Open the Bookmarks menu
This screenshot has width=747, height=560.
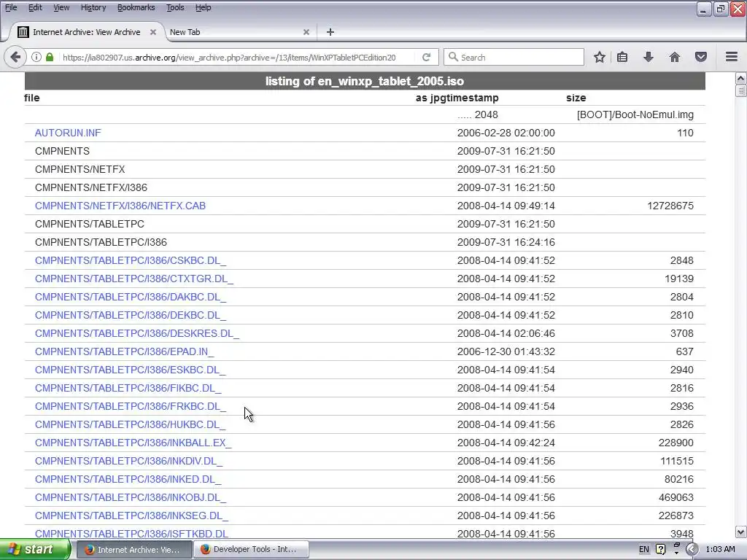[x=136, y=7]
